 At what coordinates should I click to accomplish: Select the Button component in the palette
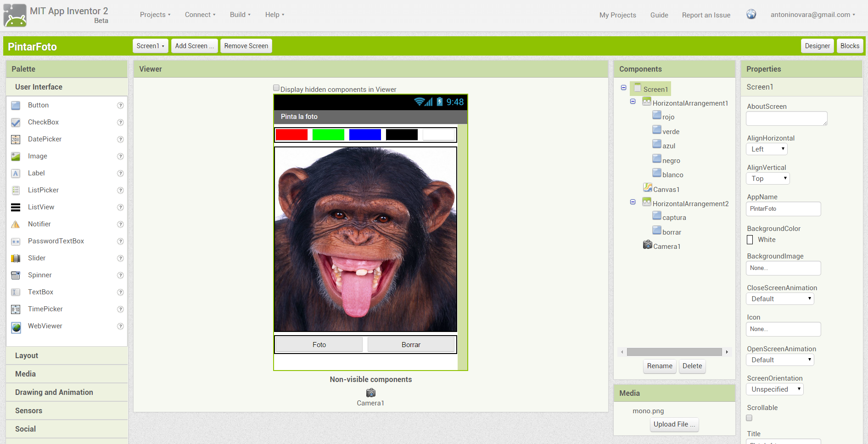(15, 105)
